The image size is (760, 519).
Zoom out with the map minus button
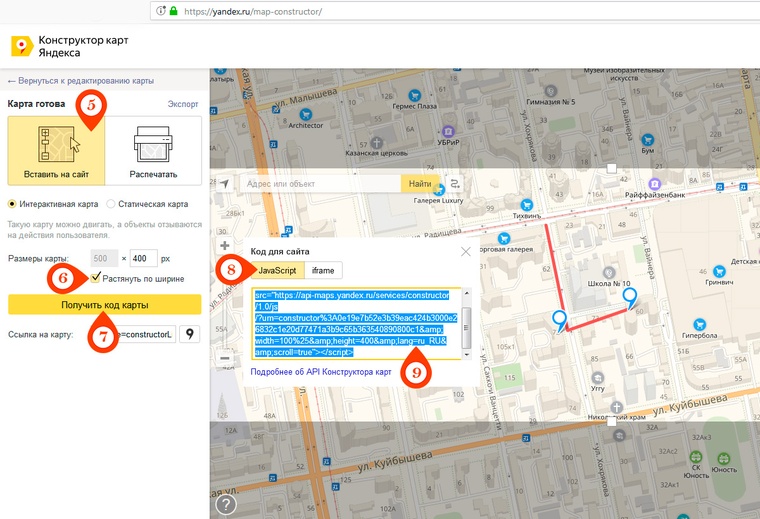pyautogui.click(x=224, y=357)
